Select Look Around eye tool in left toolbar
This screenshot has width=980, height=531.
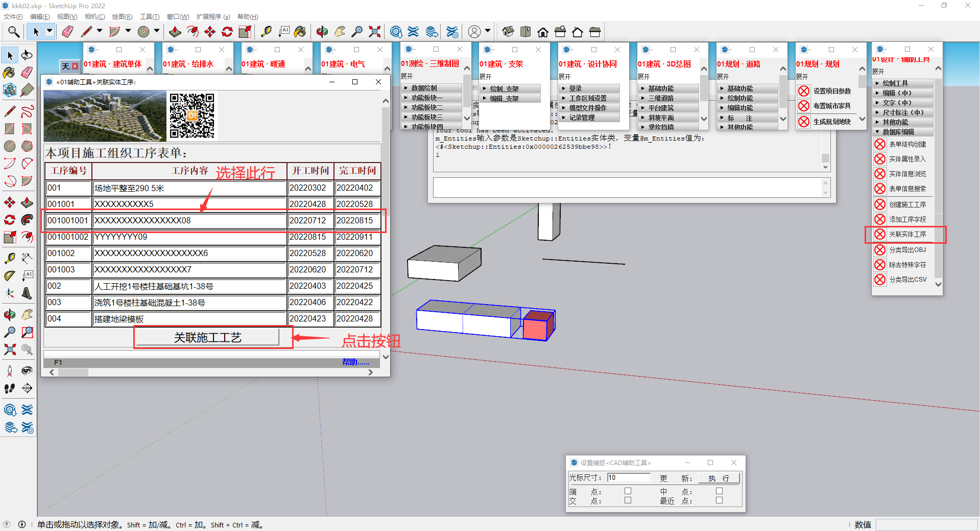27,371
